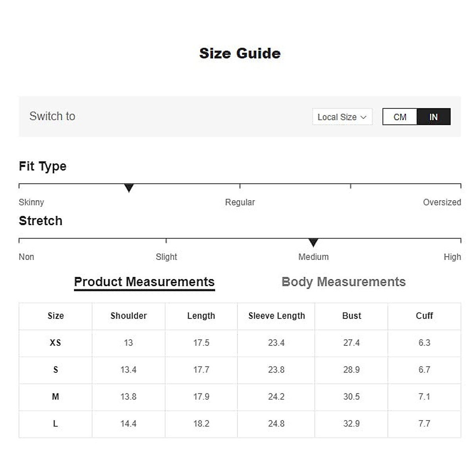Screen dimensions: 476x476
Task: Select the L size row label
Action: tap(56, 424)
